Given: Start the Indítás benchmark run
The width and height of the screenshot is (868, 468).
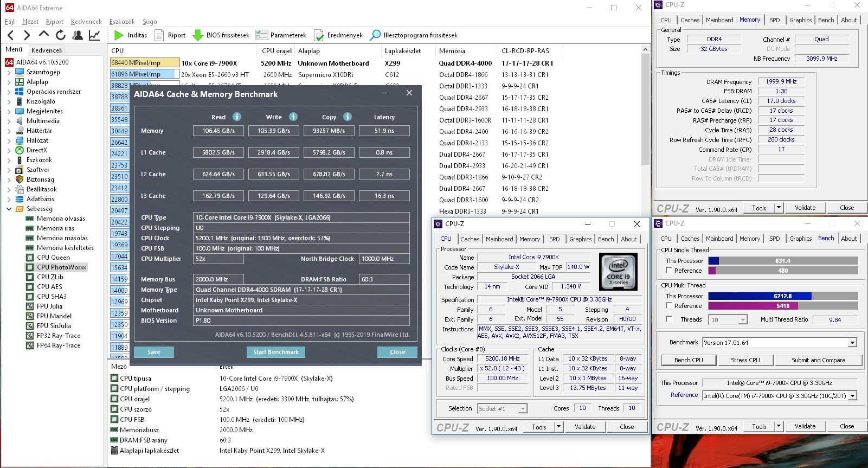Looking at the screenshot, I should [131, 35].
